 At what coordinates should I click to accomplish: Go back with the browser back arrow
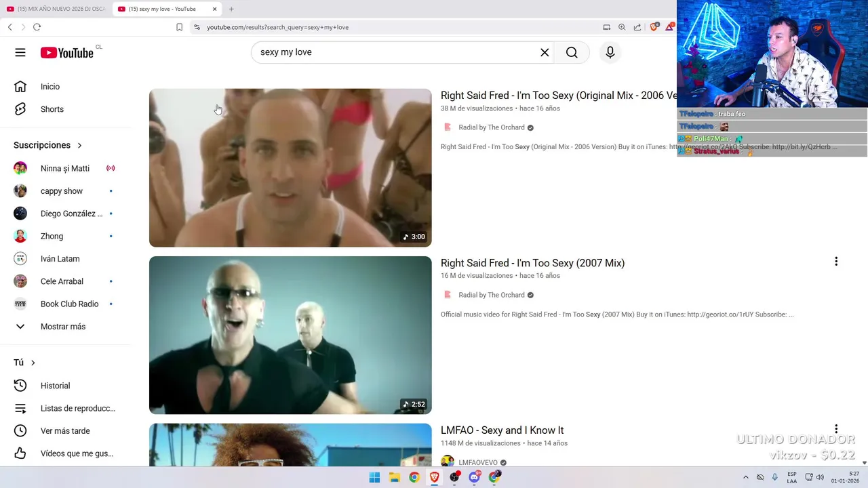point(9,27)
